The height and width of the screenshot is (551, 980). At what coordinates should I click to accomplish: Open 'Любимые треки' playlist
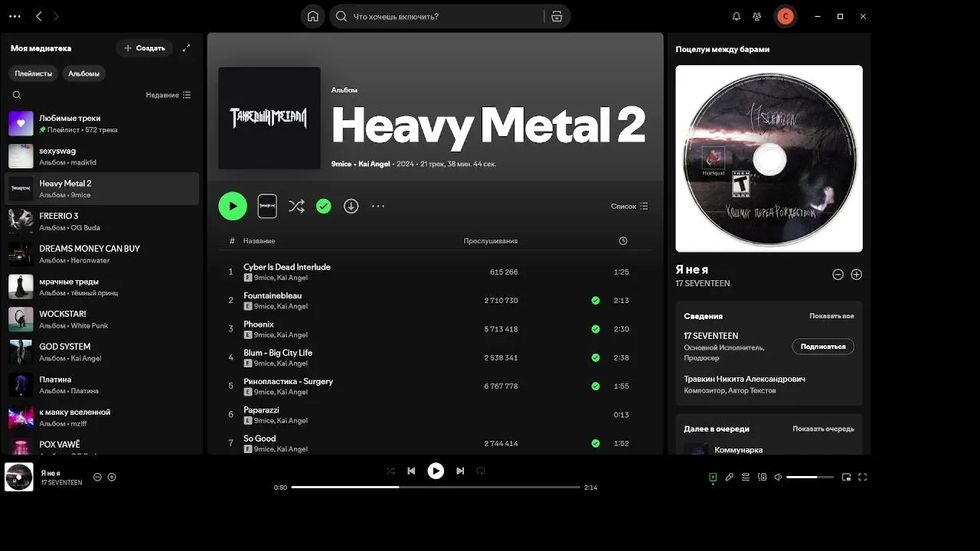pos(102,124)
